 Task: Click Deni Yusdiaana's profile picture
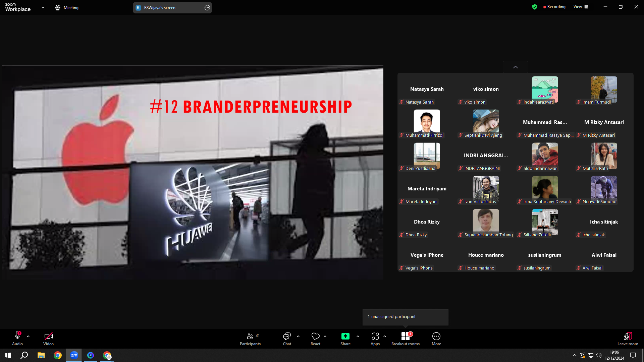click(x=427, y=156)
